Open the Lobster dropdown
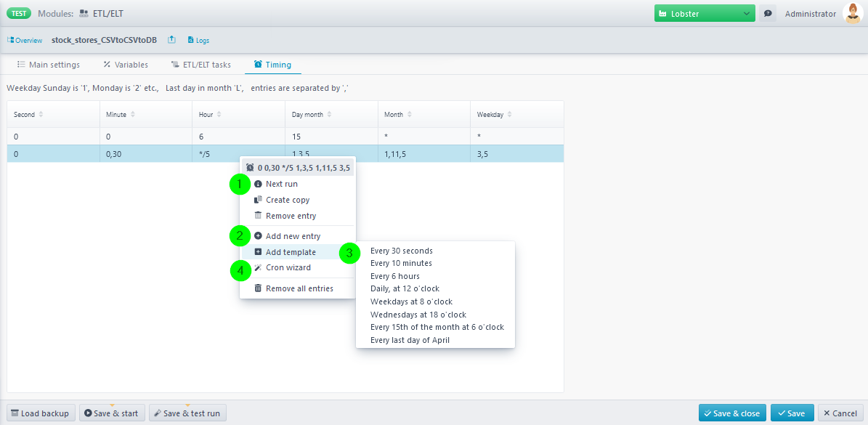This screenshot has height=425, width=868. (x=705, y=14)
